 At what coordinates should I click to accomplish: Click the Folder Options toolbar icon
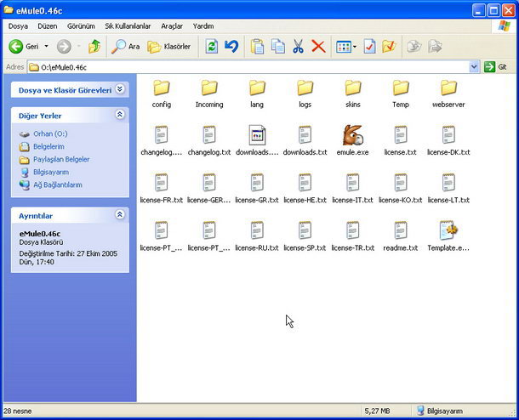(x=389, y=47)
